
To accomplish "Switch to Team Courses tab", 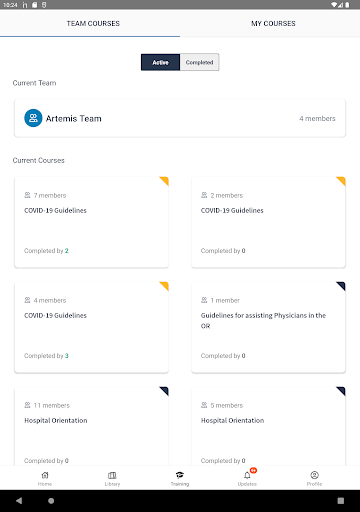I will [90, 23].
